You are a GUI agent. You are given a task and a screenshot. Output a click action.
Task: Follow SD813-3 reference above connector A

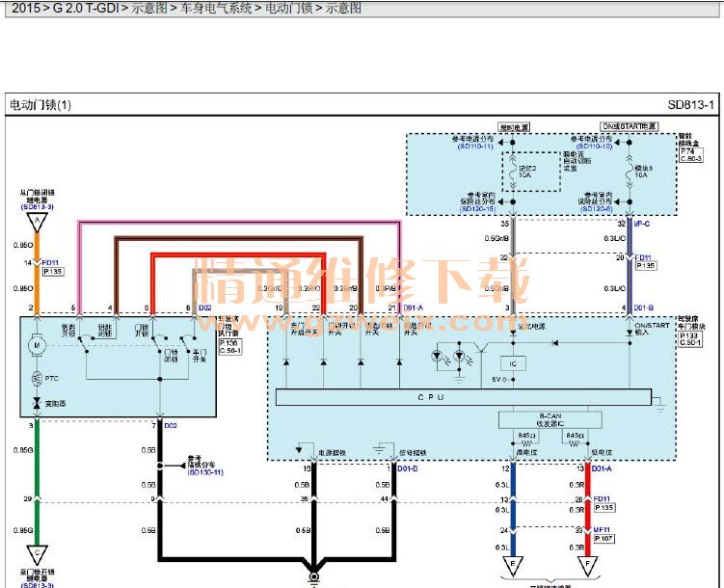tap(38, 207)
